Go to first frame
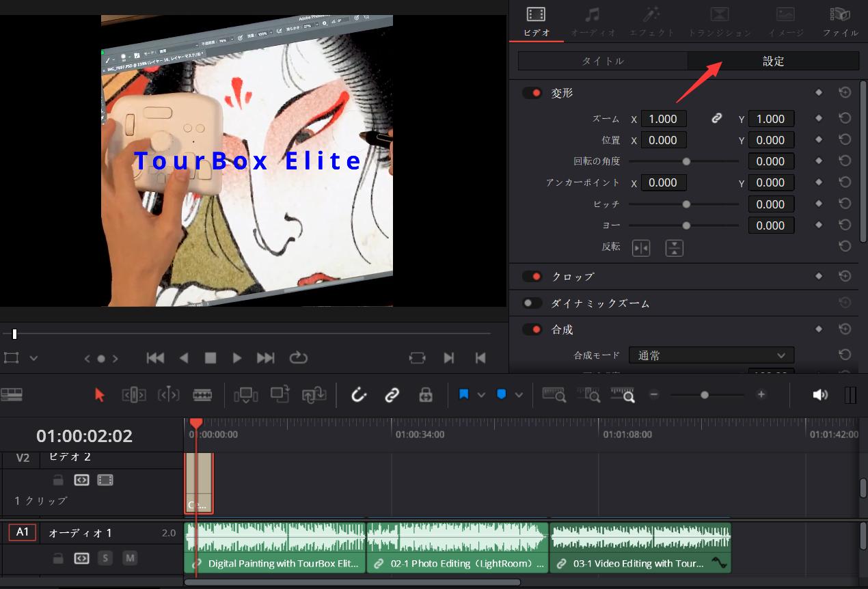 click(156, 358)
